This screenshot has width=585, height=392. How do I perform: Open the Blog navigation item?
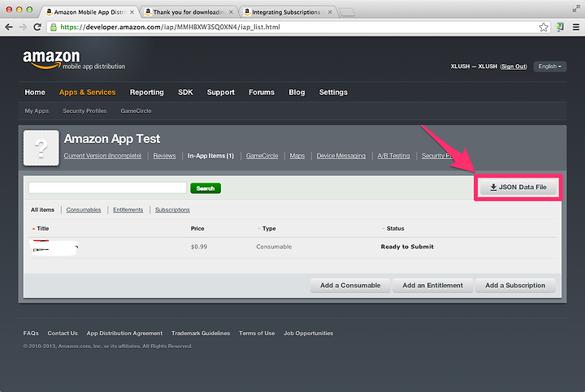pos(297,93)
